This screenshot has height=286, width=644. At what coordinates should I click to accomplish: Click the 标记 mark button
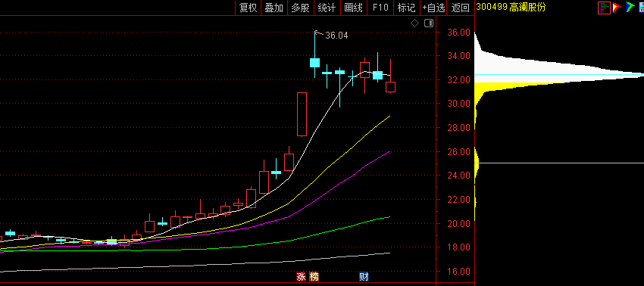pyautogui.click(x=407, y=8)
